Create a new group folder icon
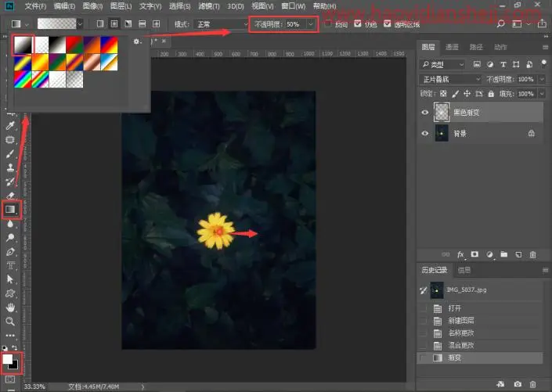The image size is (552, 392). (504, 254)
